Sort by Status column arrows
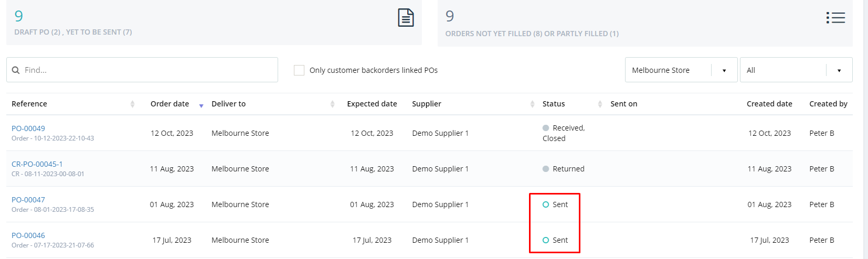868x259 pixels. pyautogui.click(x=600, y=104)
